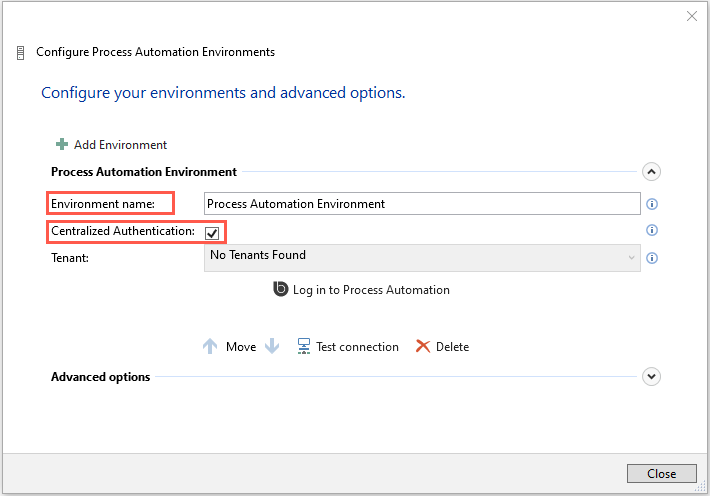Collapse the Process Automation Environment section
The width and height of the screenshot is (710, 496).
[x=652, y=172]
